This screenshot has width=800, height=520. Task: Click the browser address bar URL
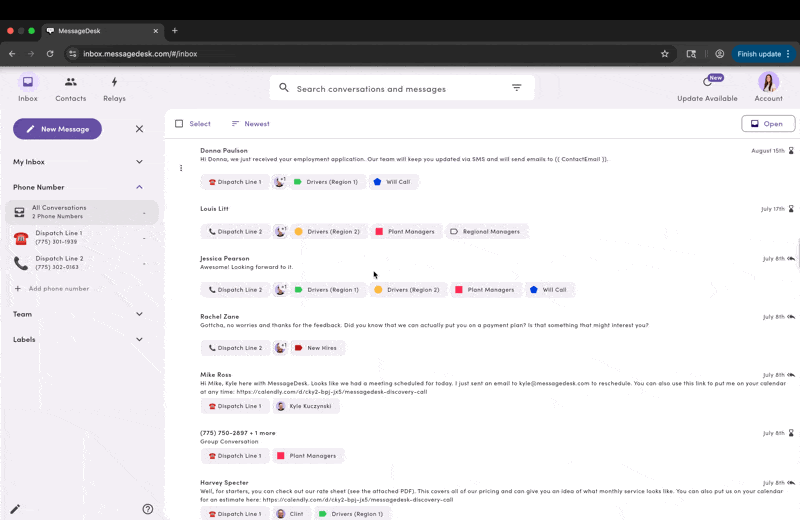(x=140, y=54)
